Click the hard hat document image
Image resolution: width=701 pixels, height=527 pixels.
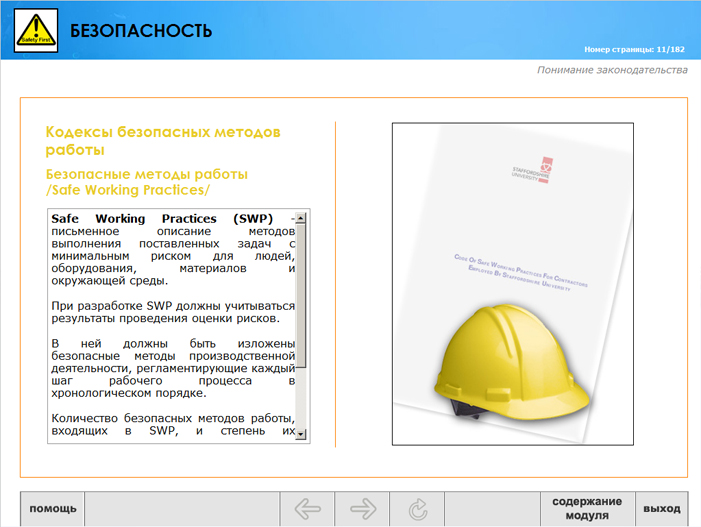click(513, 284)
